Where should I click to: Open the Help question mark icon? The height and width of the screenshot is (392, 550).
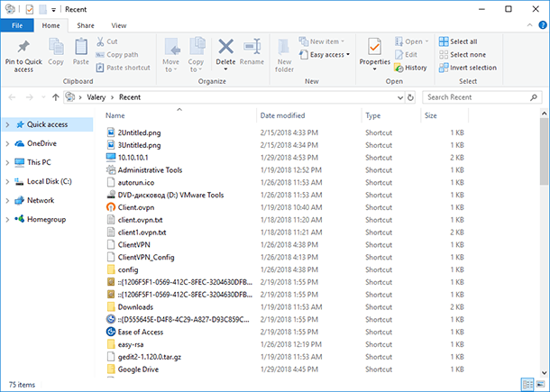pyautogui.click(x=542, y=25)
